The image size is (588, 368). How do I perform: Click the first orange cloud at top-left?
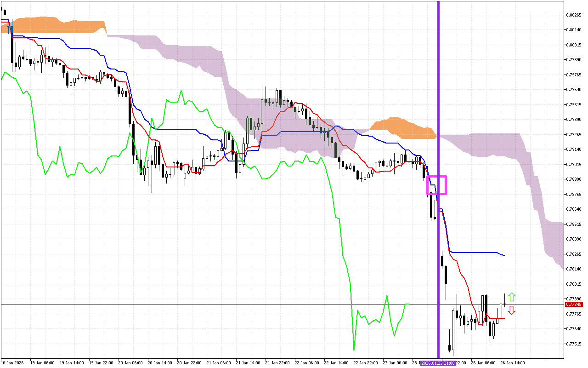point(55,24)
